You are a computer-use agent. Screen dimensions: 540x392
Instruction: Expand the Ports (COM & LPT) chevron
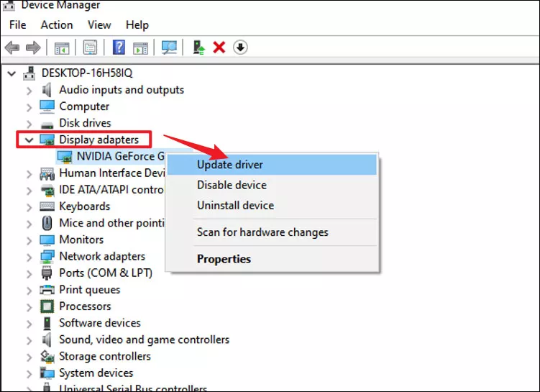click(29, 273)
